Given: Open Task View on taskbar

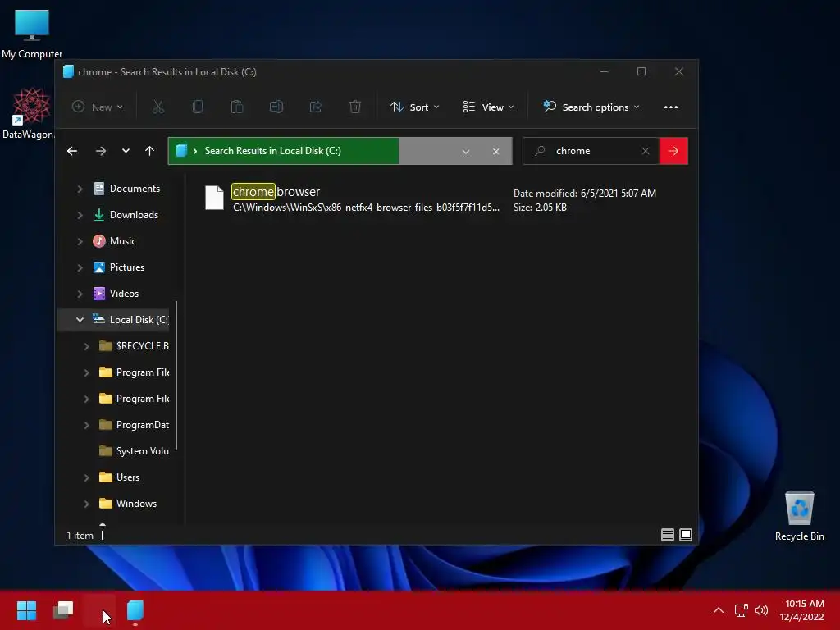Looking at the screenshot, I should [63, 610].
